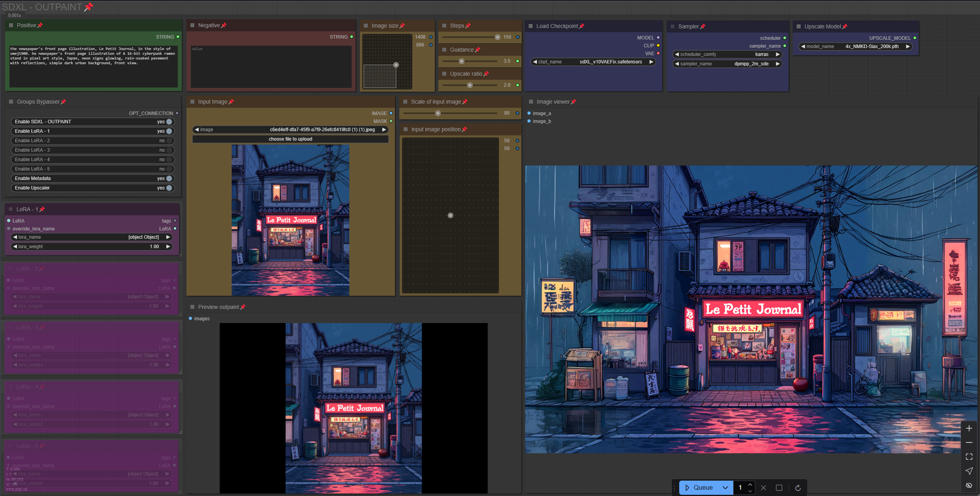Expand the Queue button dropdown chevron
Image resolution: width=980 pixels, height=496 pixels.
(x=725, y=488)
